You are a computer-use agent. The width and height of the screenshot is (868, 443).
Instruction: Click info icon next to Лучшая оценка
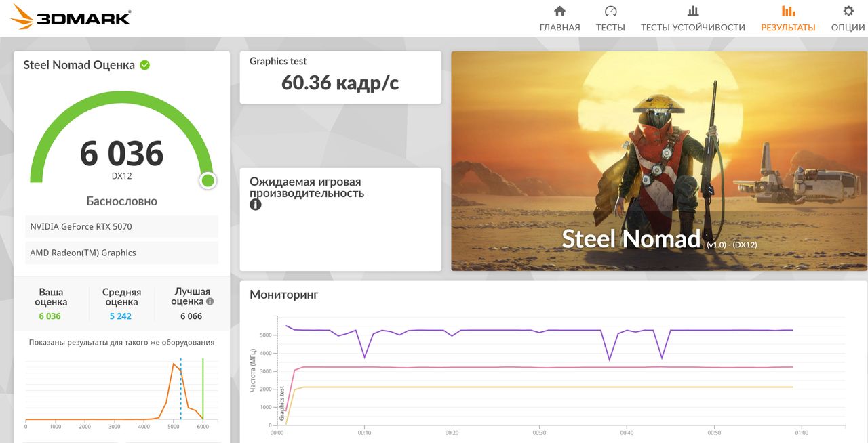coord(210,301)
